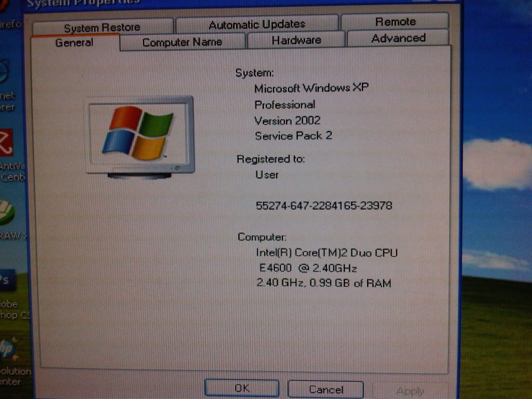The height and width of the screenshot is (399, 532).
Task: Click the "Service Pack 2" text
Action: tap(294, 136)
